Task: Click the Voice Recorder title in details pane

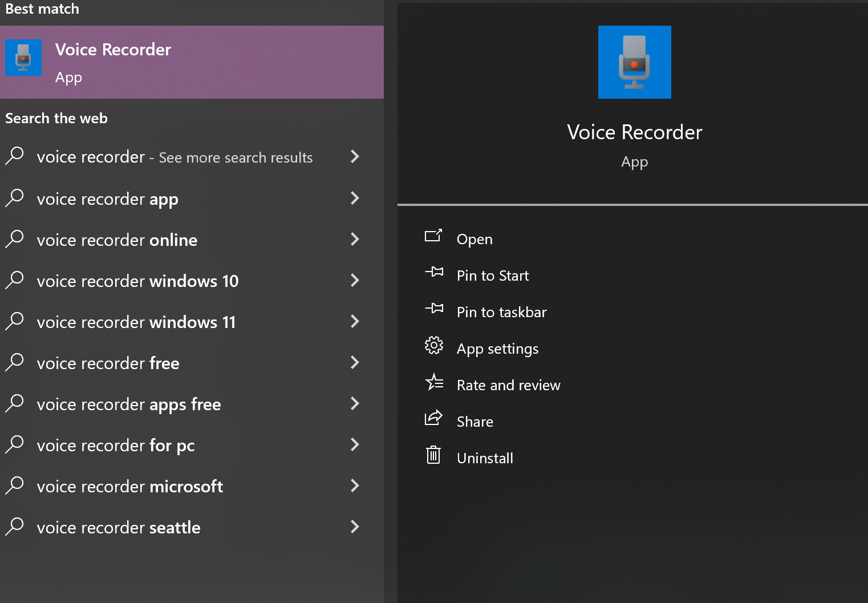Action: point(634,132)
